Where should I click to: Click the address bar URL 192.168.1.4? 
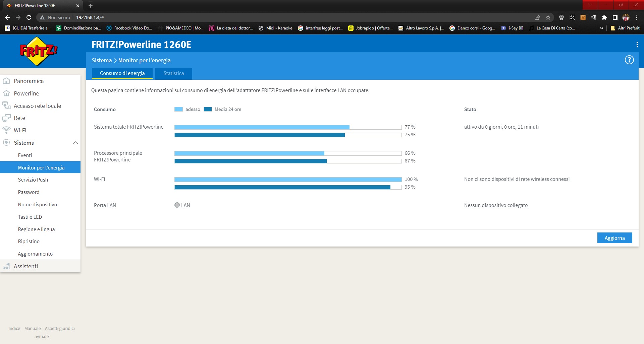click(90, 17)
